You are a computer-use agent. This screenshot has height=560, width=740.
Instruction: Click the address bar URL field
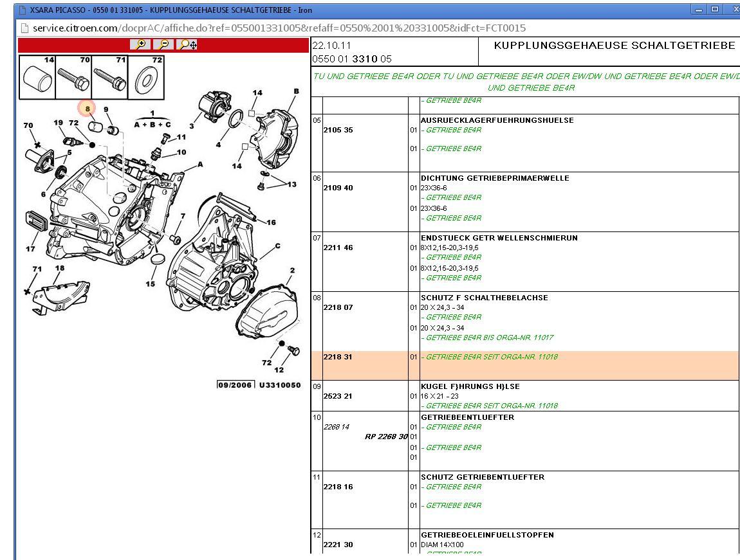[279, 28]
